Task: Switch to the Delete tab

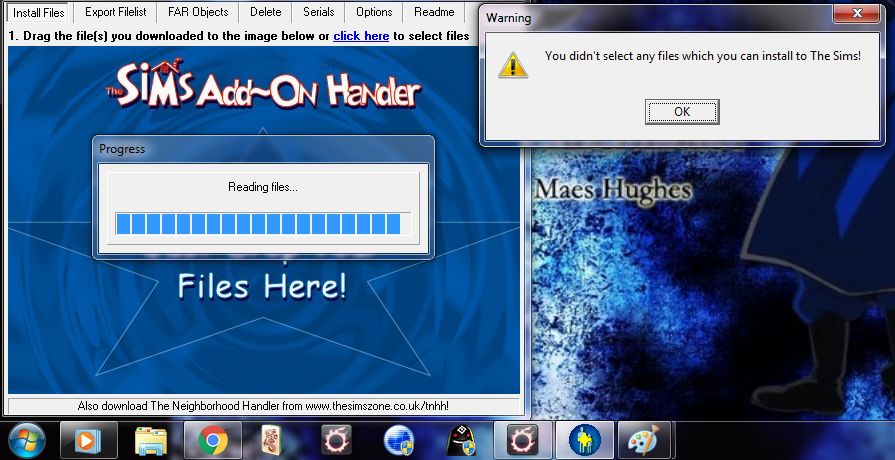Action: pyautogui.click(x=265, y=12)
